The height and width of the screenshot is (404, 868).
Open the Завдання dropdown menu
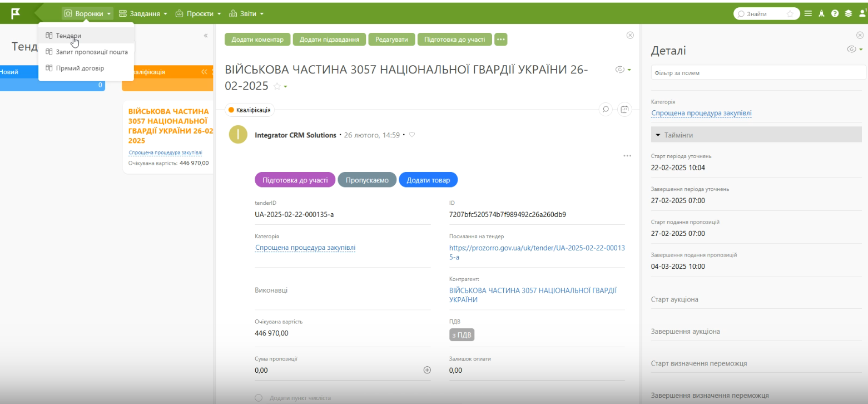[x=143, y=13]
